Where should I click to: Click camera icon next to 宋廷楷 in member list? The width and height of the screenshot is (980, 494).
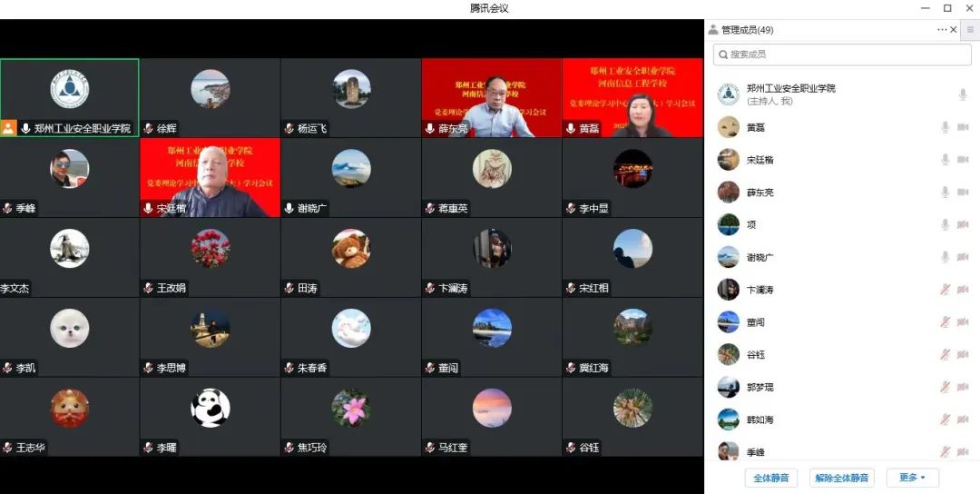962,160
